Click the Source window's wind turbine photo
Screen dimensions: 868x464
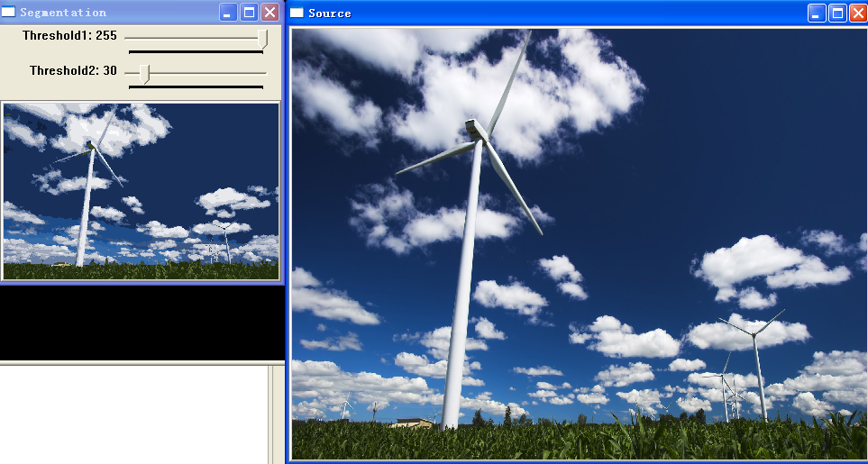point(579,243)
